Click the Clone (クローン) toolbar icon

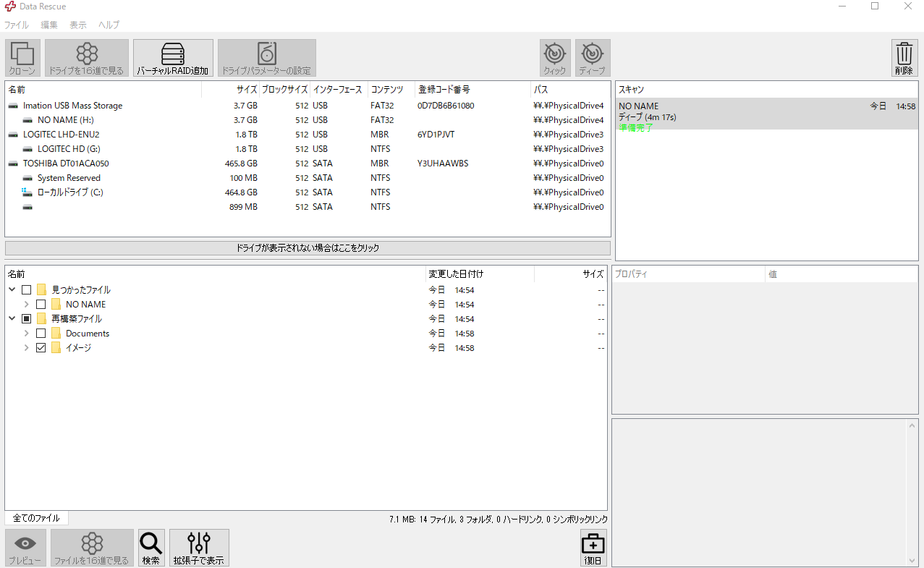[x=22, y=58]
